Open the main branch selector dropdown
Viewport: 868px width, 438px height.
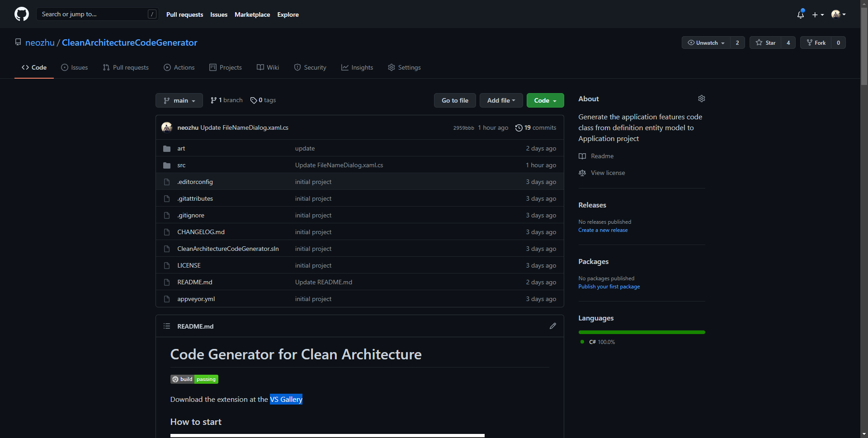(179, 100)
